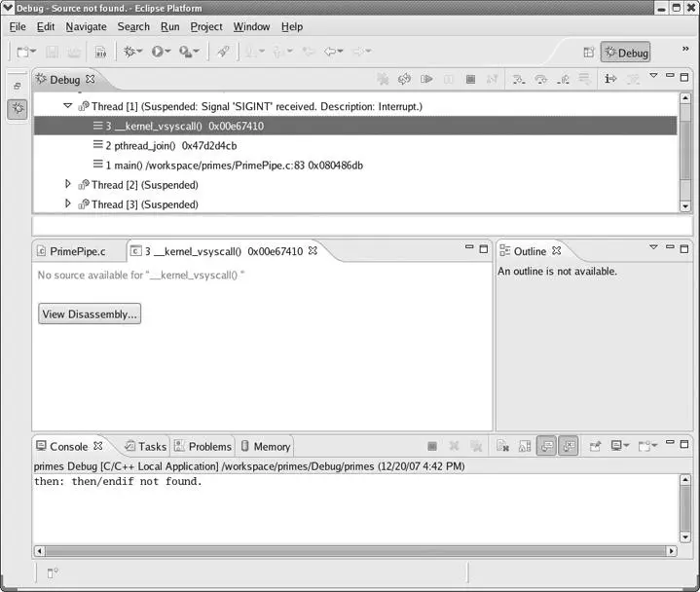Viewport: 700px width, 592px height.
Task: Toggle Scroll Lock in the Console toolbar
Action: [x=524, y=446]
